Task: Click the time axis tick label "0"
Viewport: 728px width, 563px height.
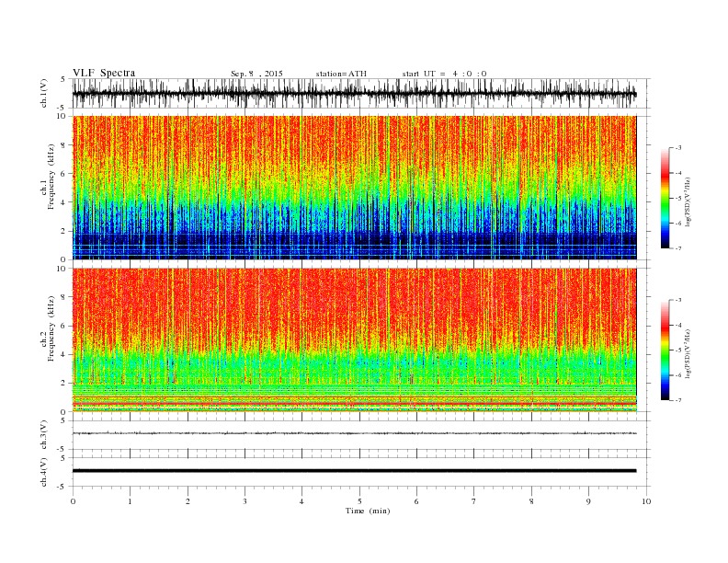Action: [x=73, y=501]
